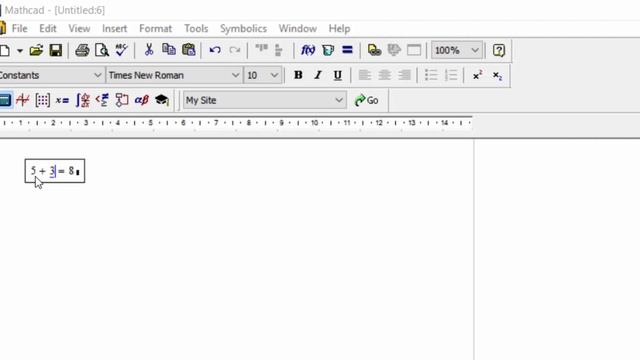Open the My Site dropdown
Screen dimensions: 640x360
click(264, 100)
